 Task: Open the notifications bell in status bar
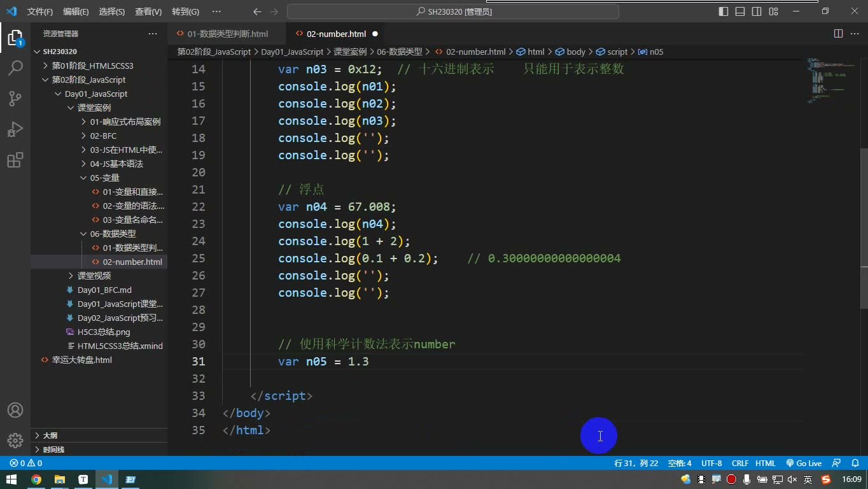856,464
